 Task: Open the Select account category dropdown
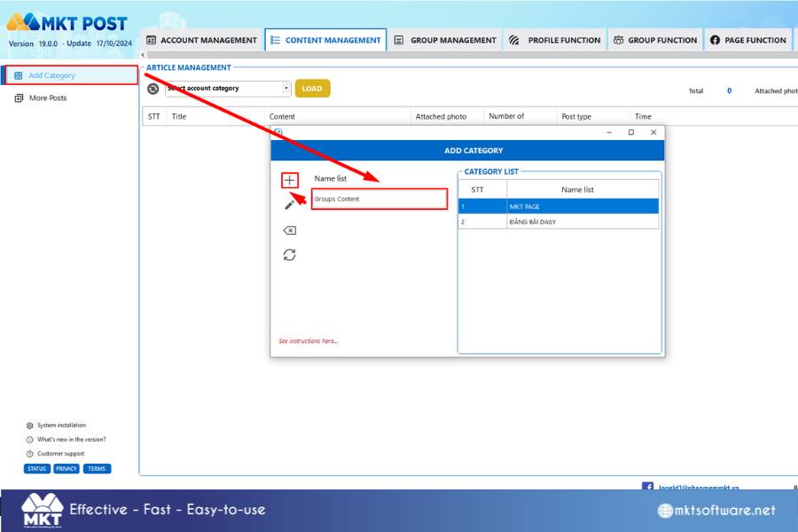click(228, 89)
